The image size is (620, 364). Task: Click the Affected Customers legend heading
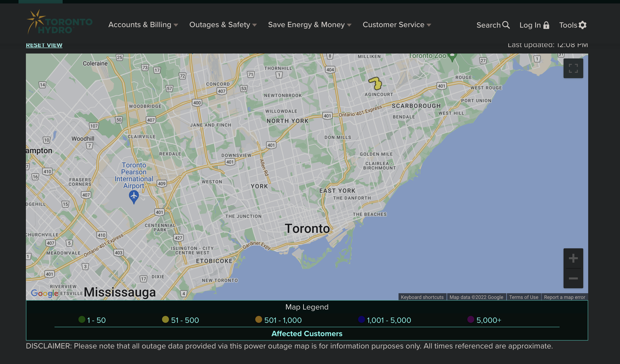click(x=307, y=334)
